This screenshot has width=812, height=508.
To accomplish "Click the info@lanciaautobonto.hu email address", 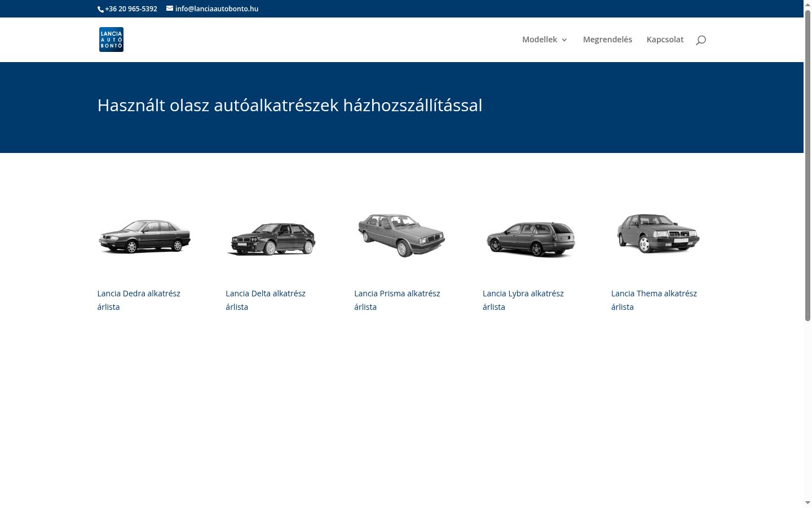I will click(217, 8).
